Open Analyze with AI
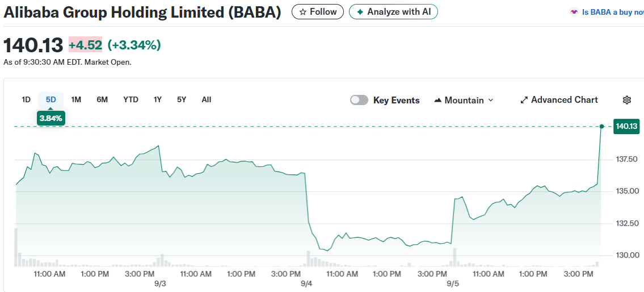 click(x=393, y=12)
